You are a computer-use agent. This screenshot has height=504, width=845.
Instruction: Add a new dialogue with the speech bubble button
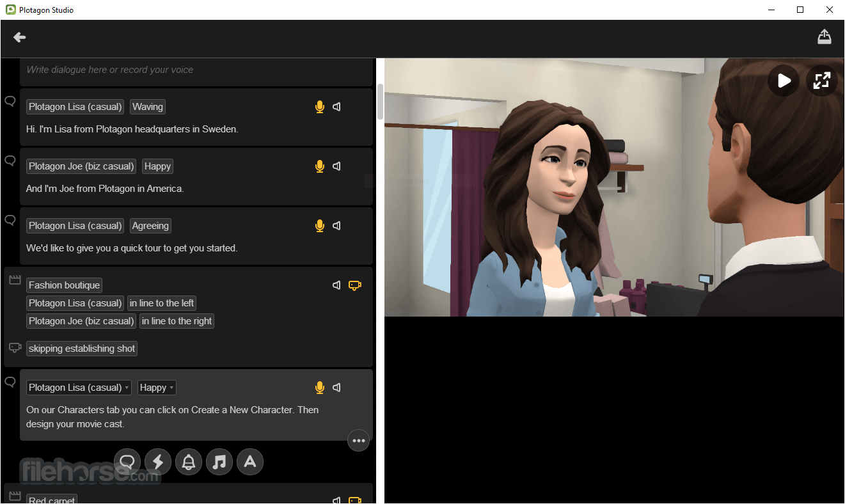(x=127, y=462)
